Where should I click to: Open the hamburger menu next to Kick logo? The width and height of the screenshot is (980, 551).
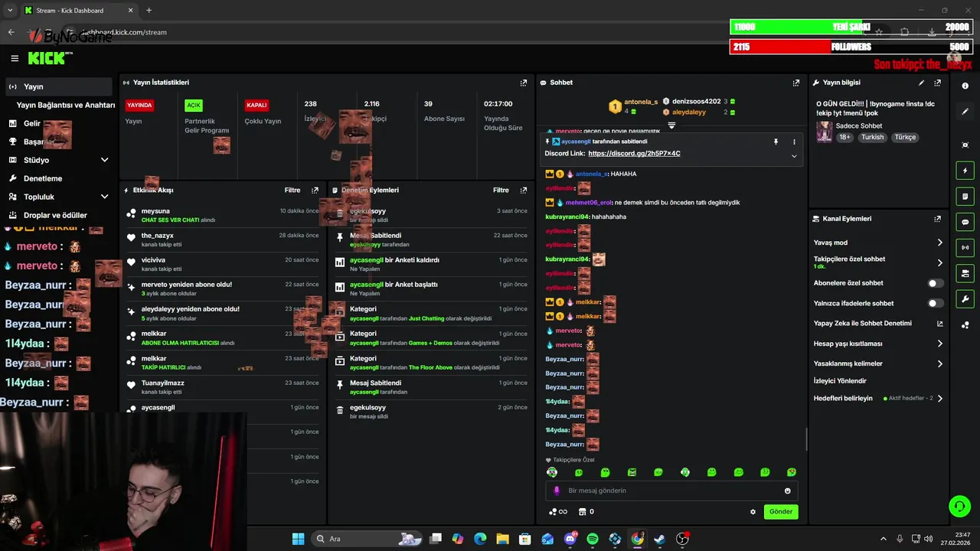(15, 58)
